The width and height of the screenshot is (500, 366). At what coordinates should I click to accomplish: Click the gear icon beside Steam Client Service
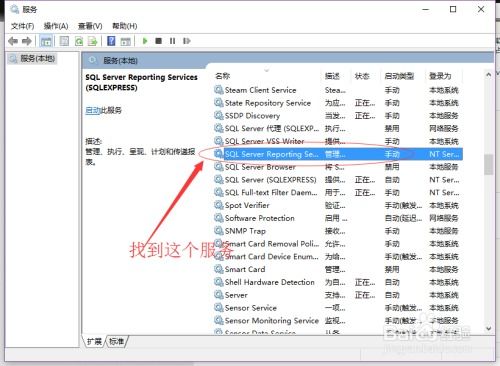coord(219,90)
